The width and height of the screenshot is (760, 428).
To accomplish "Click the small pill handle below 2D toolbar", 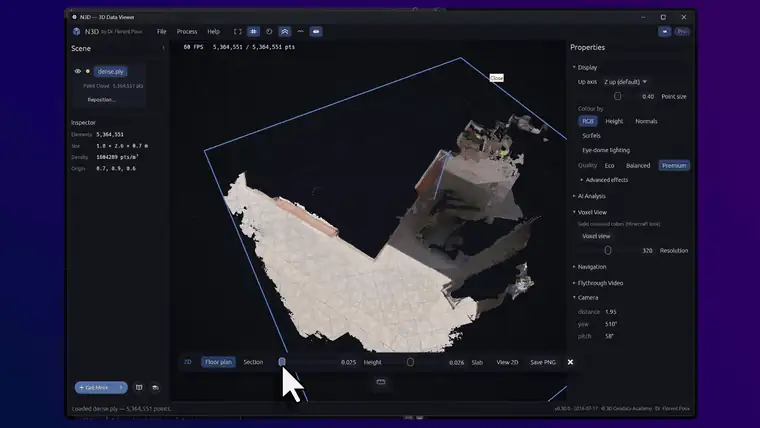I will tap(381, 382).
